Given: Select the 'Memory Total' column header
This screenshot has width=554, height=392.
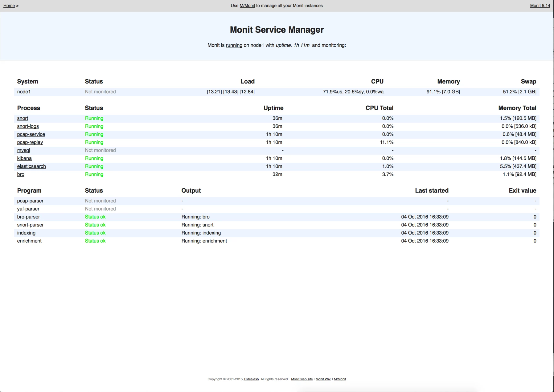Looking at the screenshot, I should click(x=517, y=108).
